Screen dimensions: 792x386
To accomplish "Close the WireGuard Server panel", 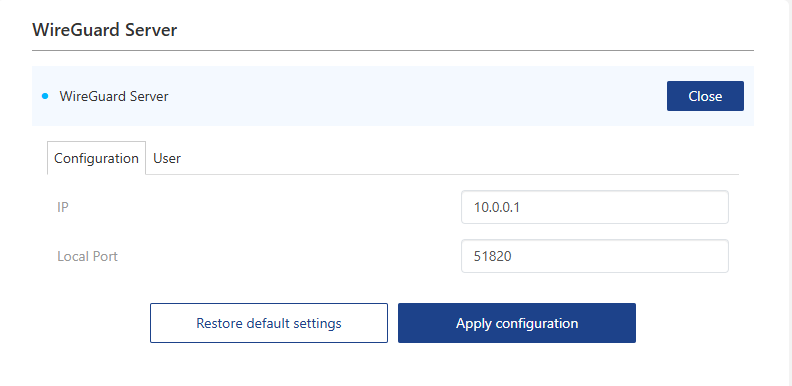I will (x=705, y=96).
